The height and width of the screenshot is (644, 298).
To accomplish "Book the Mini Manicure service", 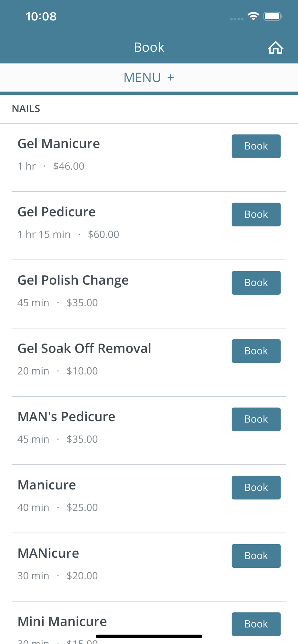I will (x=256, y=624).
